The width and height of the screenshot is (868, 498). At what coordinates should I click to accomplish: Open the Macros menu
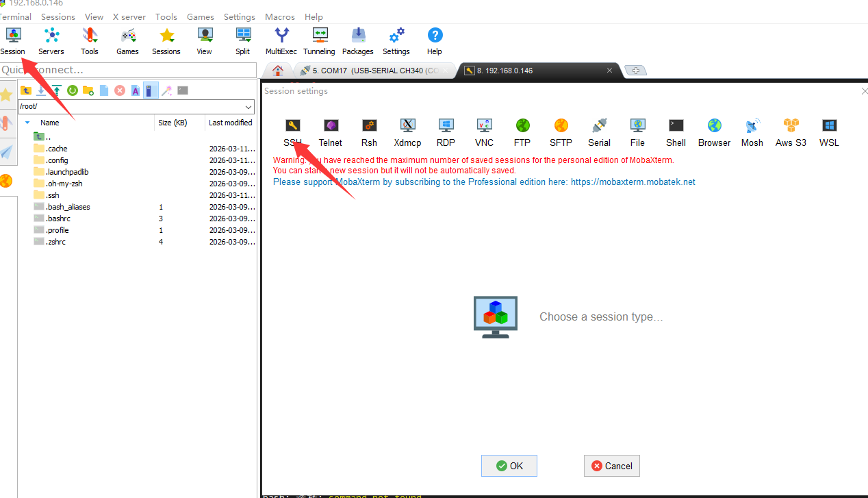[x=280, y=16]
